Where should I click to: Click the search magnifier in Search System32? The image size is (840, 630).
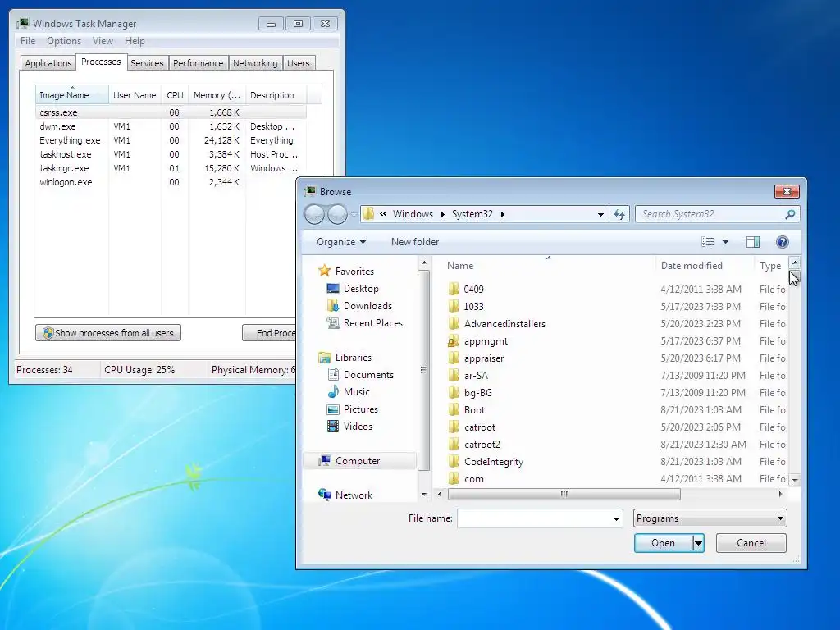click(790, 214)
